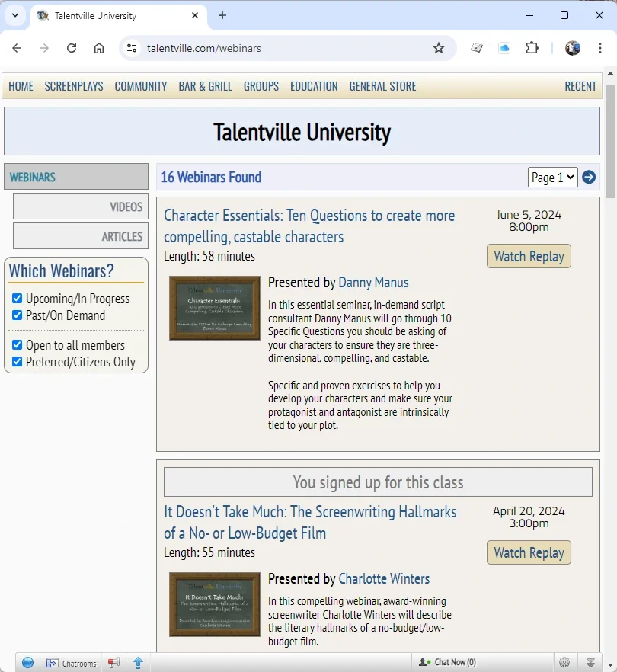The height and width of the screenshot is (672, 617).
Task: Open the browser tab search dropdown arrow
Action: click(x=14, y=15)
